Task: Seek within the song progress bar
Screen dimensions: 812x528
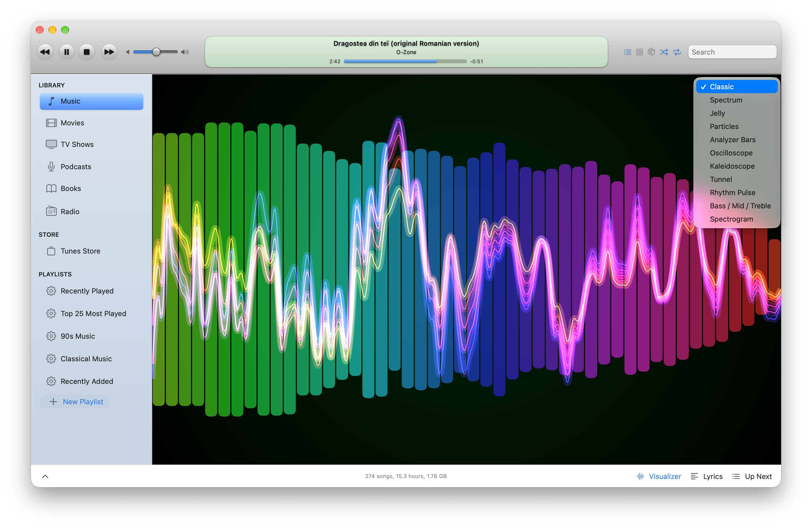Action: (405, 61)
